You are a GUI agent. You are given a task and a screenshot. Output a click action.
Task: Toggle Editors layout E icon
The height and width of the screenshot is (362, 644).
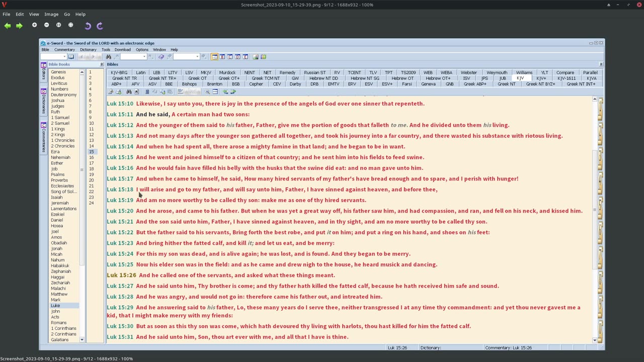245,57
